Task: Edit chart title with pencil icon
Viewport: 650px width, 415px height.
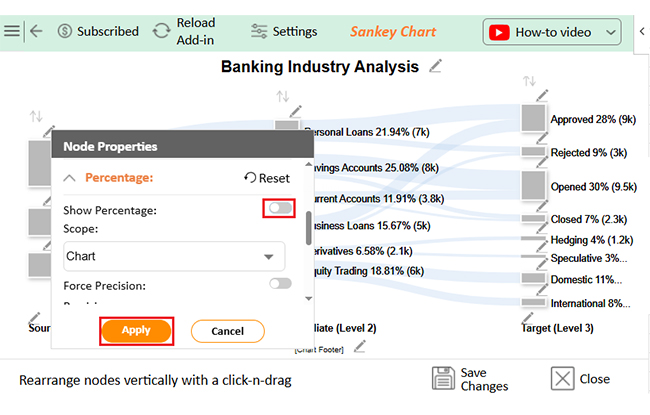Action: [x=435, y=67]
